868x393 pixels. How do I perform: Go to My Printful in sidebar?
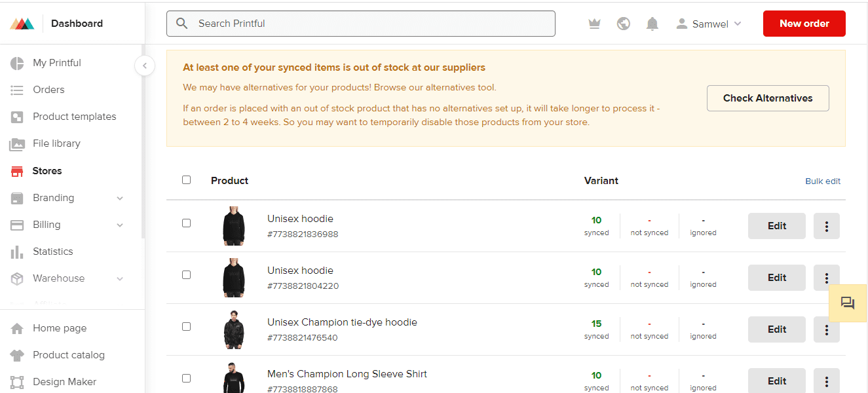pos(57,63)
